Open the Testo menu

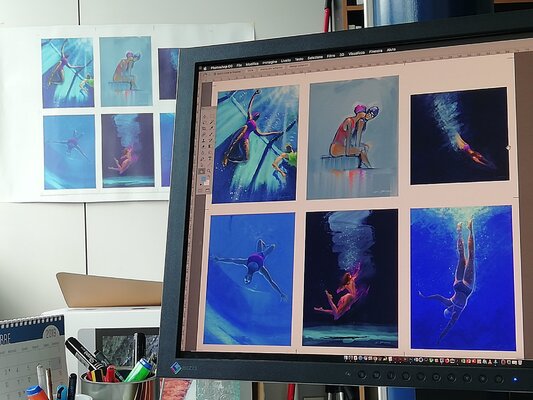pyautogui.click(x=299, y=59)
